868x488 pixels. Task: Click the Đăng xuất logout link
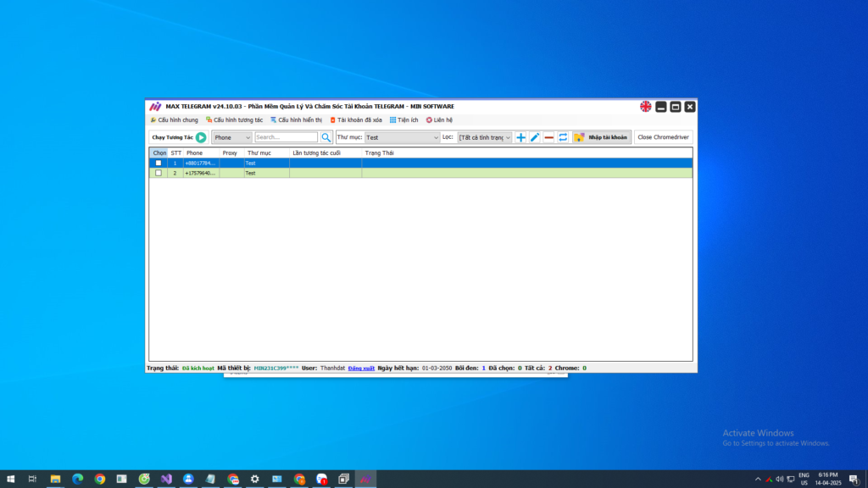pyautogui.click(x=360, y=369)
